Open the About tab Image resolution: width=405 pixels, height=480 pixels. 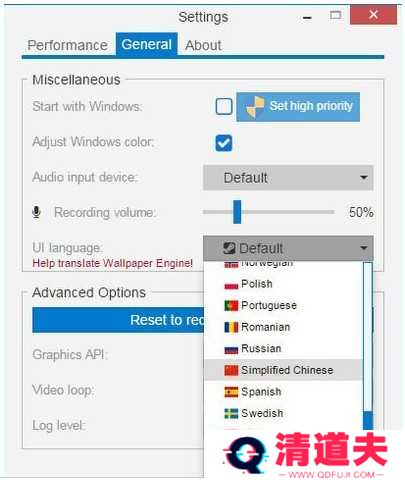(x=203, y=45)
